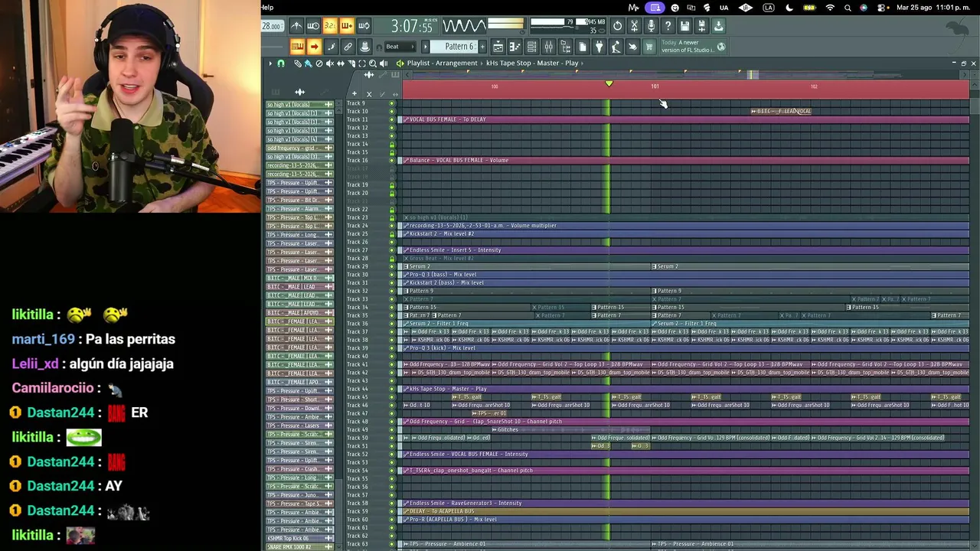Click the microphone one-click recording icon
This screenshot has height=551, width=980.
[x=651, y=26]
